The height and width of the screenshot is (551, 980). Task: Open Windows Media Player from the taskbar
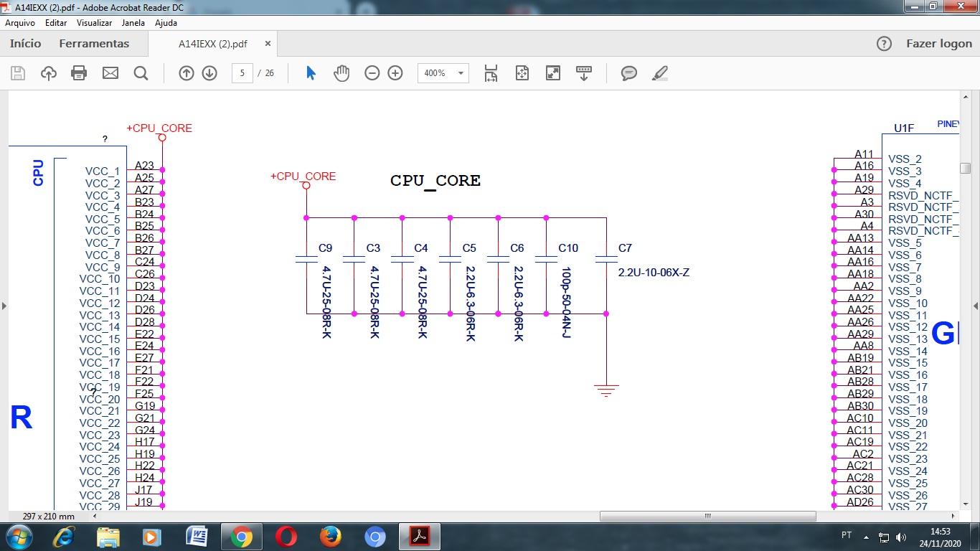point(151,537)
